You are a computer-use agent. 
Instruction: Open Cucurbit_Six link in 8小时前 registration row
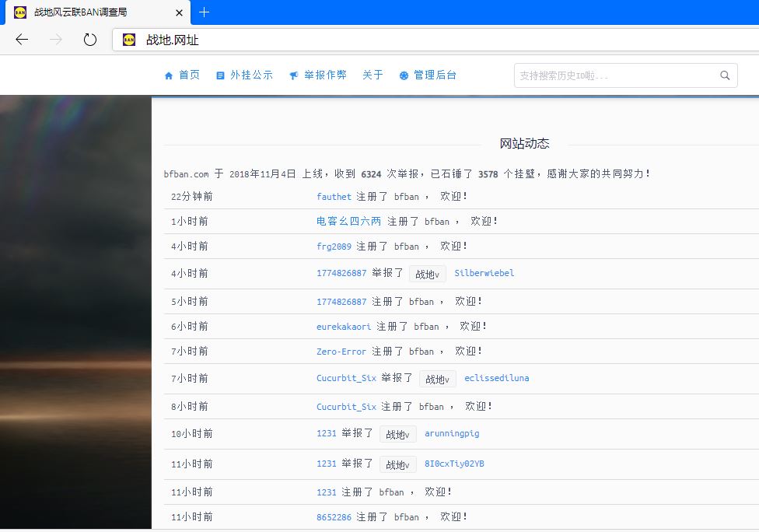coord(346,407)
